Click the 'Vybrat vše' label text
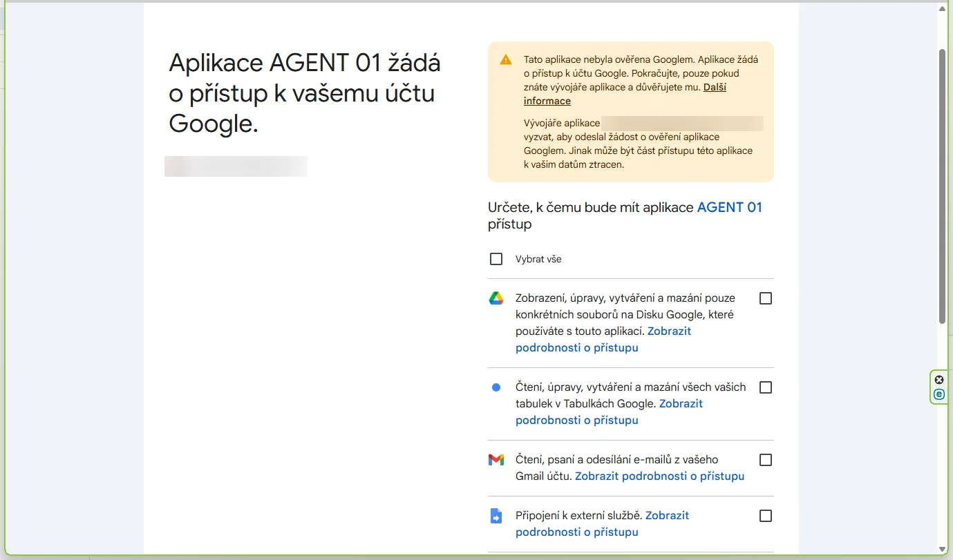 pyautogui.click(x=538, y=260)
